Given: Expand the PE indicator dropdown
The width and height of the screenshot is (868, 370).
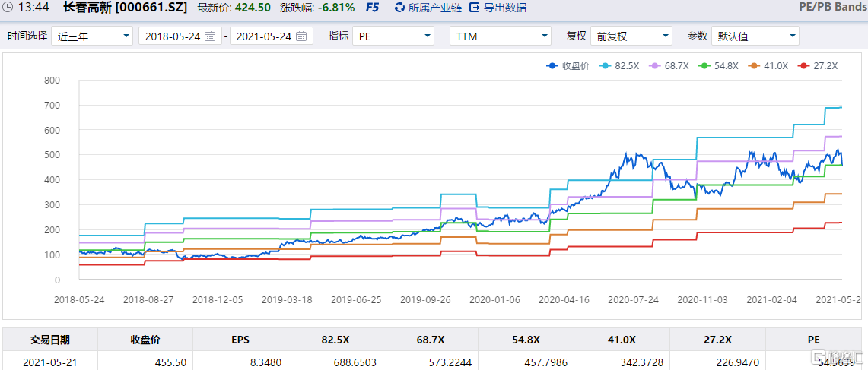Looking at the screenshot, I should pos(393,36).
